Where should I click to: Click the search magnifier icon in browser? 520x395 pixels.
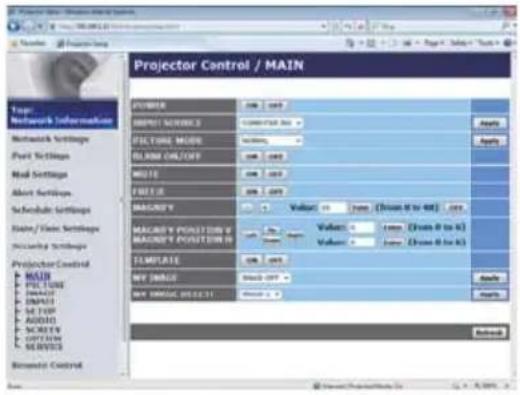pyautogui.click(x=506, y=26)
